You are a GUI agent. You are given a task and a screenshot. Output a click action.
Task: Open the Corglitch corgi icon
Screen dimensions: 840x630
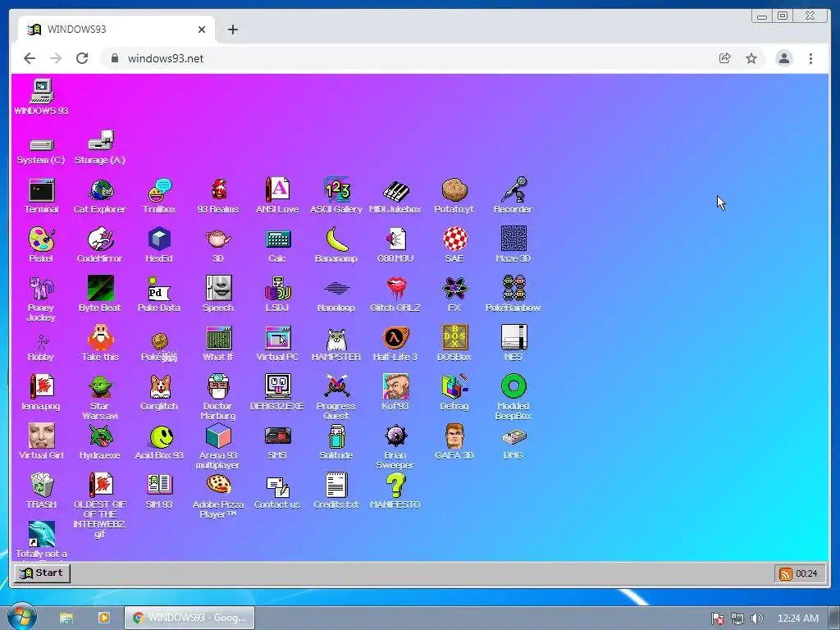160,387
